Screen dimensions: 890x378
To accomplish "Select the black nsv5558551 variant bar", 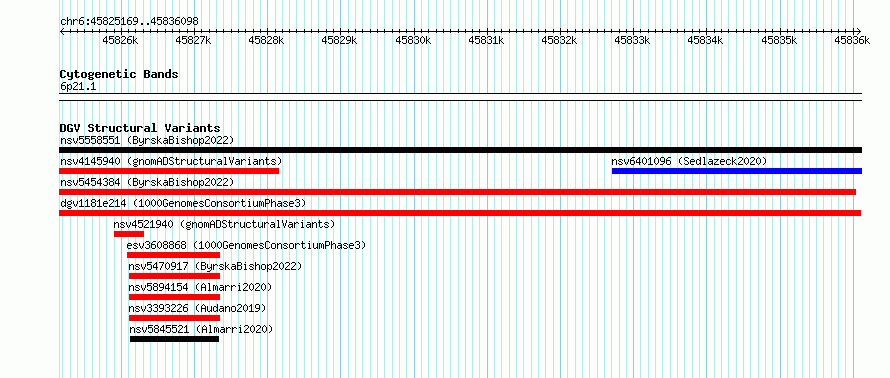I will pyautogui.click(x=460, y=150).
